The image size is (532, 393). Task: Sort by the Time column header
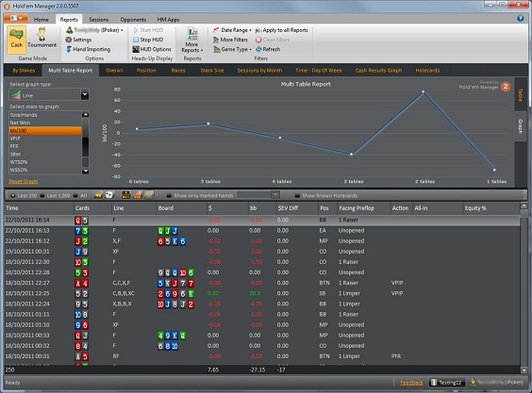pyautogui.click(x=39, y=208)
